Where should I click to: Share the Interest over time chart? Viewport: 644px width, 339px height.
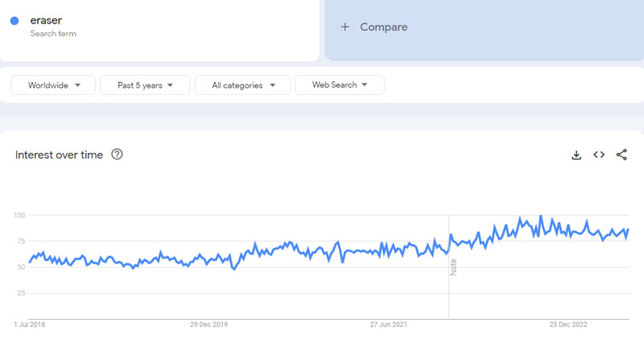621,155
